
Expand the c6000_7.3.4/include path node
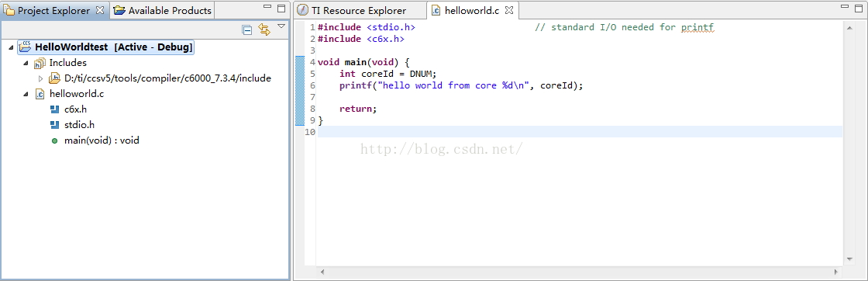point(40,78)
